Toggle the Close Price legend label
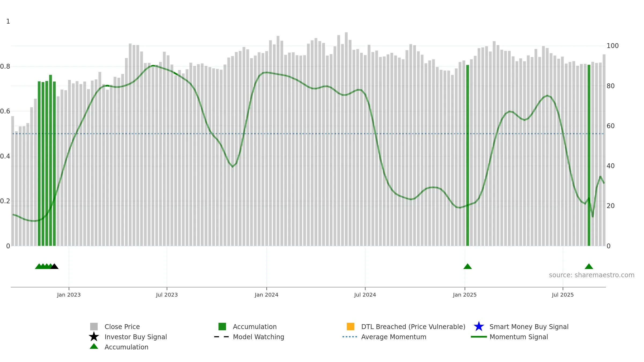Viewport: 644px width, 362px height. 122,327
